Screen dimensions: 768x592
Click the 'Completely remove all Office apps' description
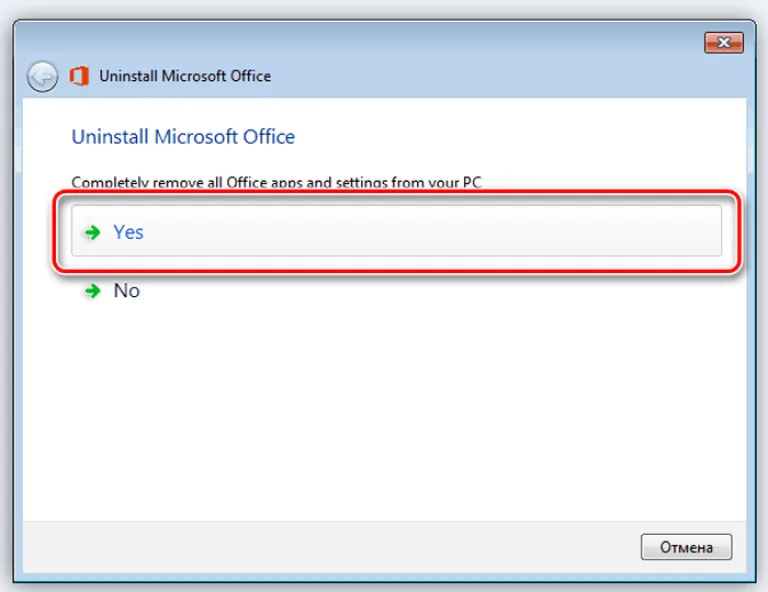[277, 183]
